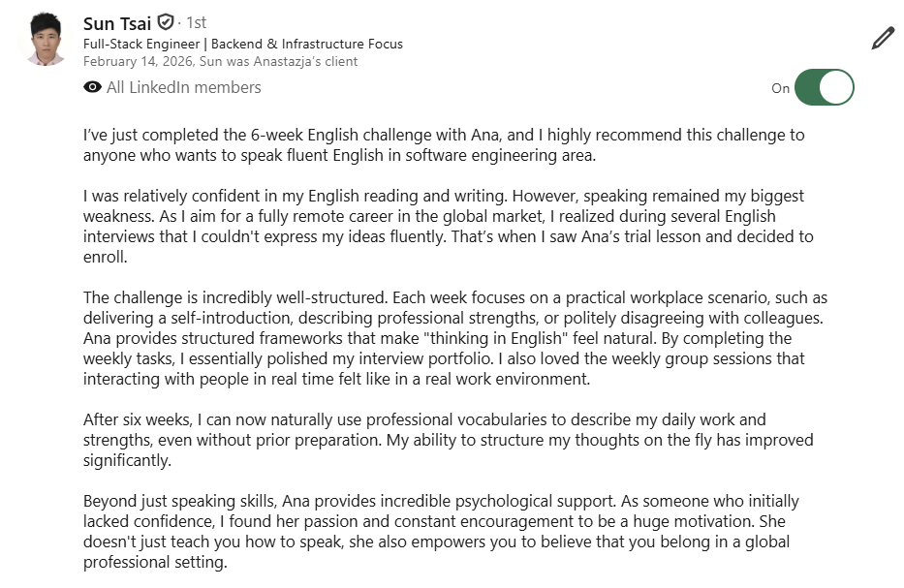The width and height of the screenshot is (904, 588).
Task: Click the paragraph starting "The challenge is incredibly"
Action: [x=454, y=338]
